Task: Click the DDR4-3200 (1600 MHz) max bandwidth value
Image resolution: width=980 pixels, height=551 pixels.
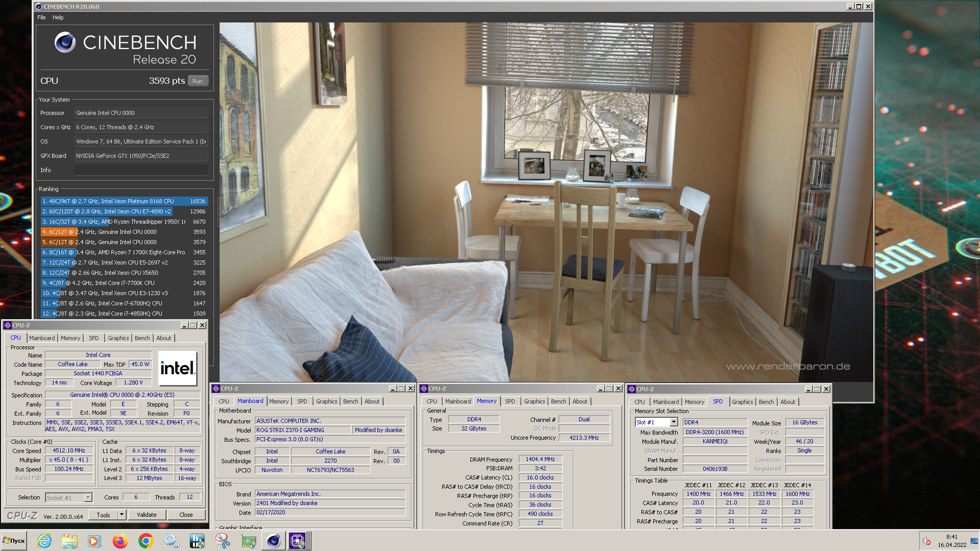Action: click(x=715, y=432)
